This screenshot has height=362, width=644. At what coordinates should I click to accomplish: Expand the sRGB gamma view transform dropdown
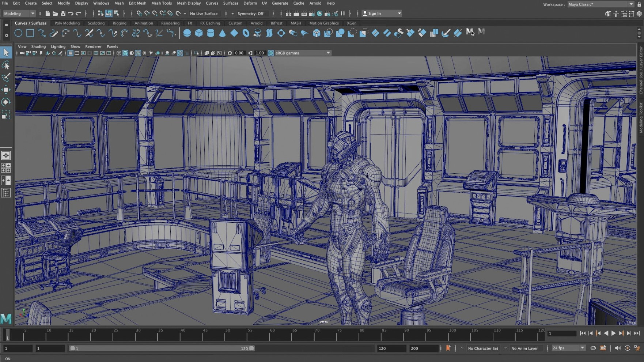[x=328, y=53]
